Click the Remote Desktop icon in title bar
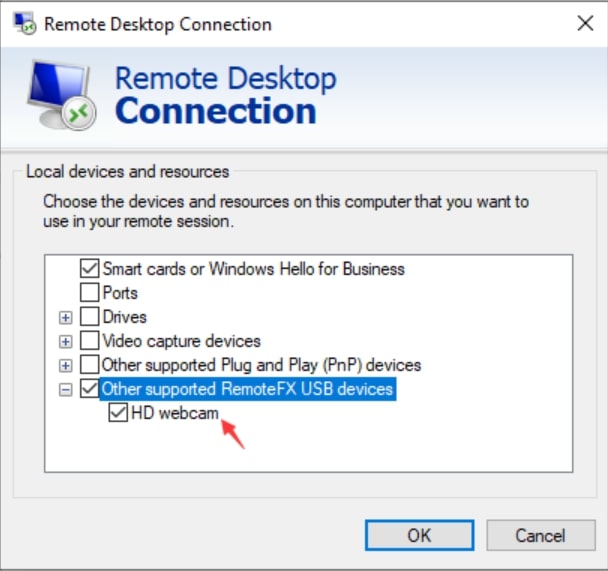The height and width of the screenshot is (571, 608). coord(22,24)
